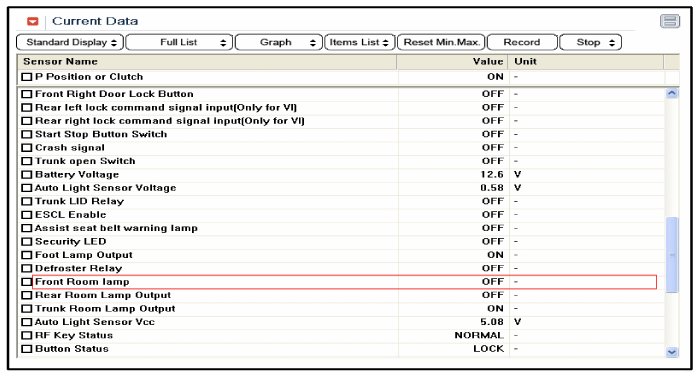Click the scrollbar down arrow
Viewport: 700px width, 376px height.
[x=671, y=352]
